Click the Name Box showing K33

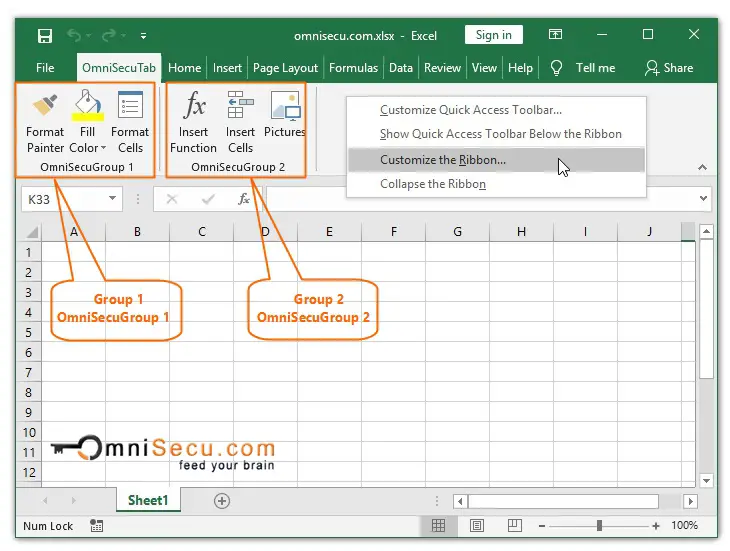[x=64, y=199]
